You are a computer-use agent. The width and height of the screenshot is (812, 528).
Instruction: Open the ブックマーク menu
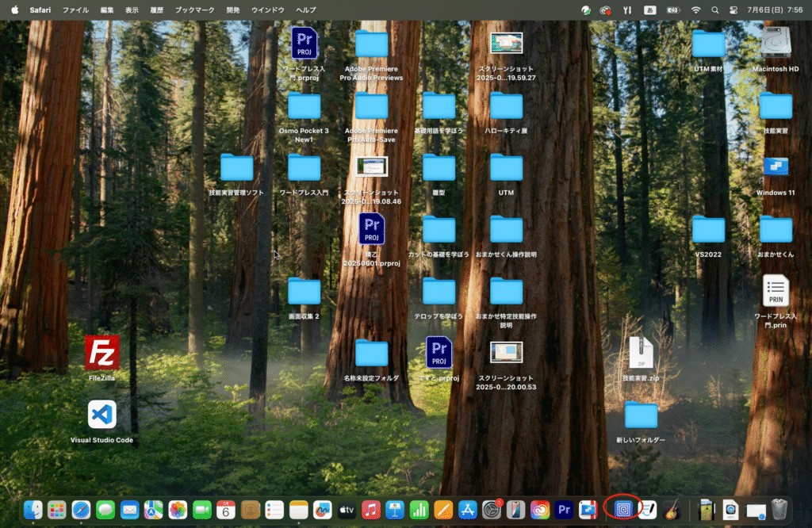(194, 10)
